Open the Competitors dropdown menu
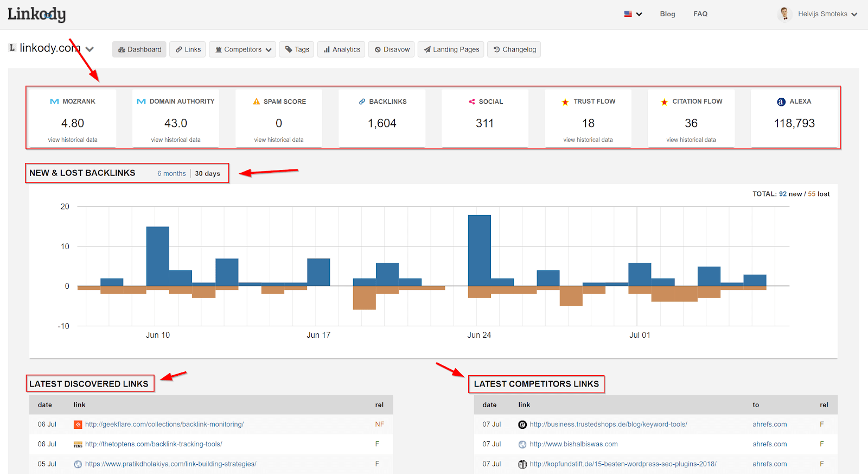868x474 pixels. [242, 49]
